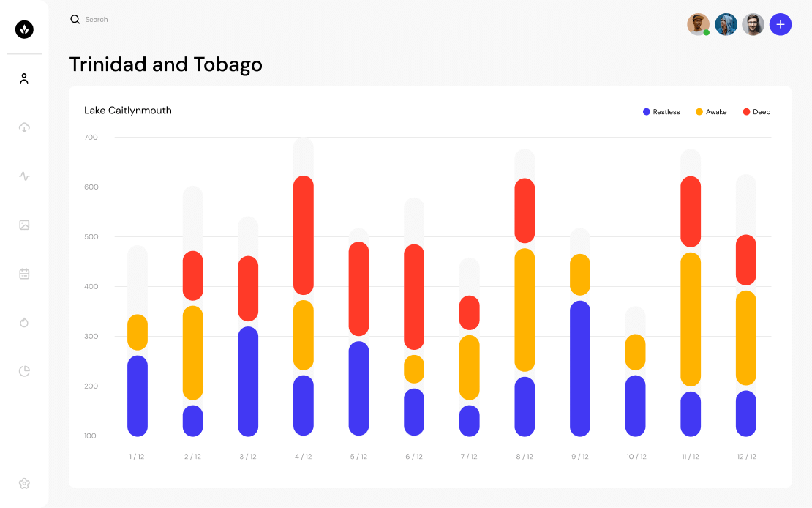Image resolution: width=812 pixels, height=508 pixels.
Task: Click the blue Restless segment for 10 / 12
Action: pyautogui.click(x=636, y=406)
